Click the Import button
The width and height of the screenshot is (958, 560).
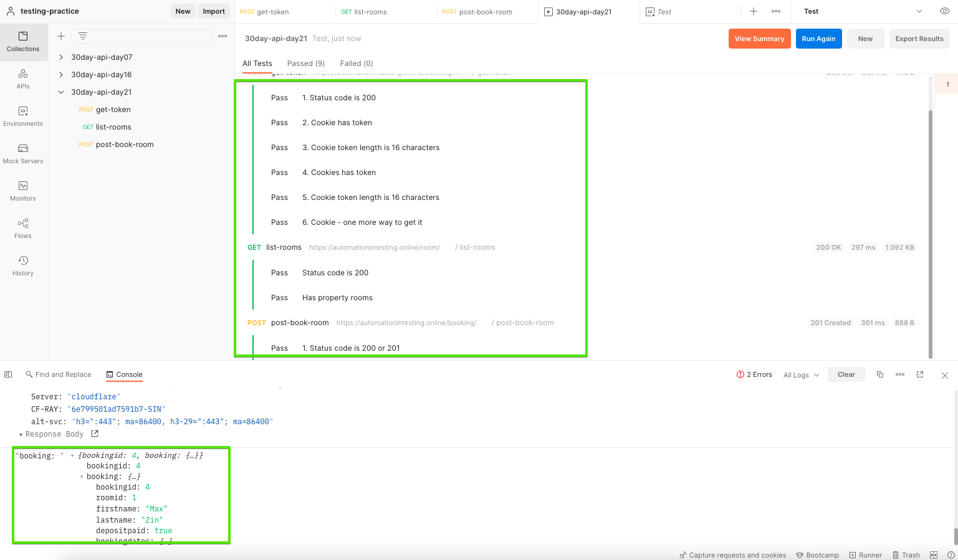214,11
